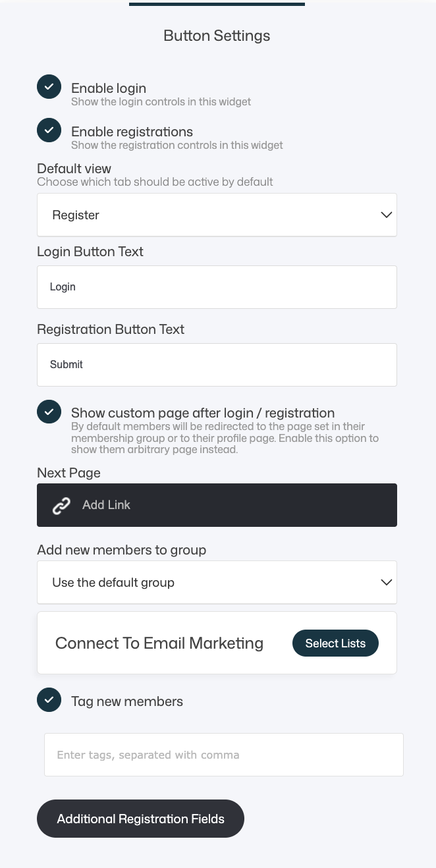
Task: Expand the Add new members to group dropdown
Action: coord(217,582)
